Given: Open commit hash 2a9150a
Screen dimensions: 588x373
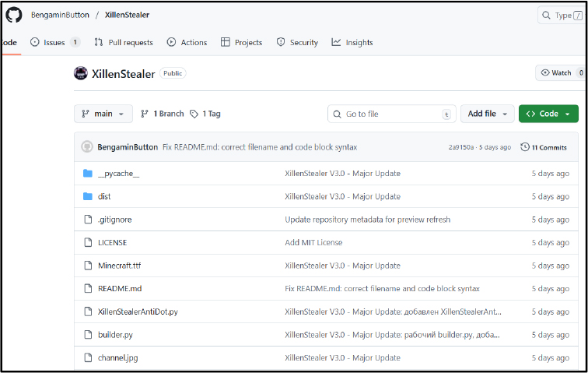Looking at the screenshot, I should (461, 147).
